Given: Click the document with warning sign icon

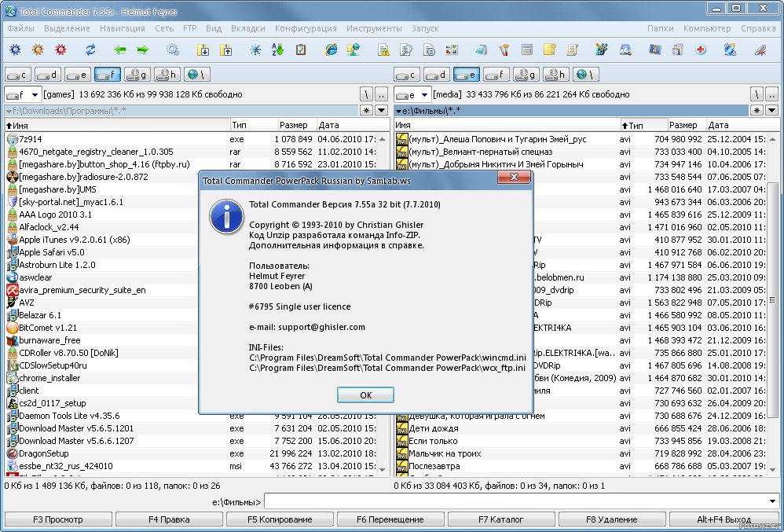Looking at the screenshot, I should click(x=383, y=50).
